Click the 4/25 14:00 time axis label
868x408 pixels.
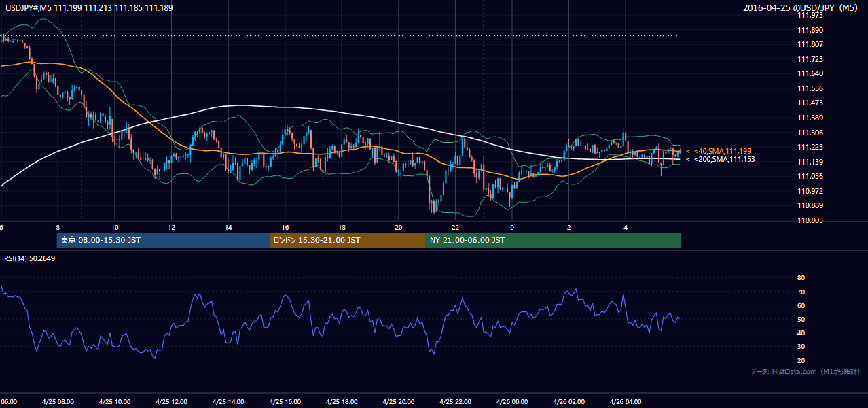pos(228,401)
